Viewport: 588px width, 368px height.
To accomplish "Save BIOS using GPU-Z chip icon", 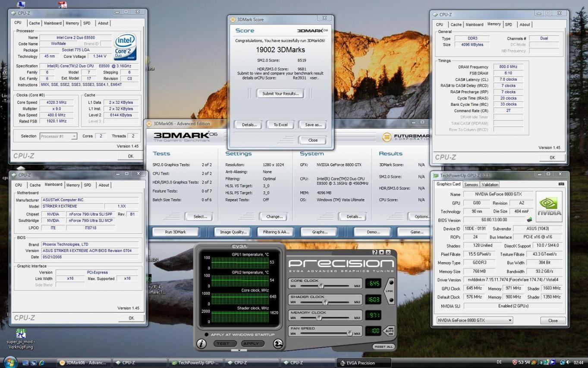I will coord(529,220).
